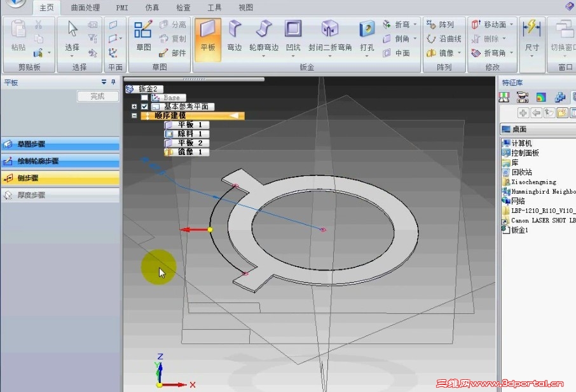Go to the 草图步骤 step
Screen dimensions: 576x392
click(x=60, y=144)
